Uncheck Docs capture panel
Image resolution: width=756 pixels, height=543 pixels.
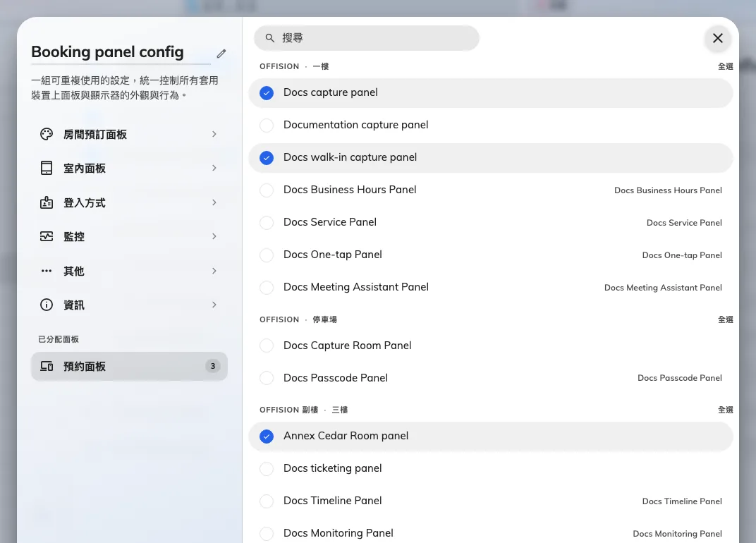267,93
